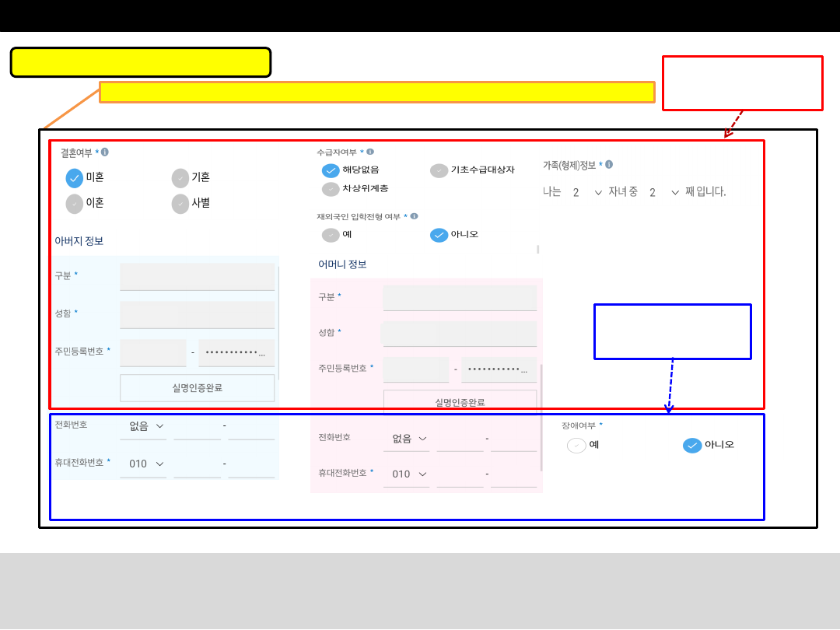Expand mother's 휴대전화번호 010 prefix dropdown
The image size is (840, 630).
[x=410, y=474]
